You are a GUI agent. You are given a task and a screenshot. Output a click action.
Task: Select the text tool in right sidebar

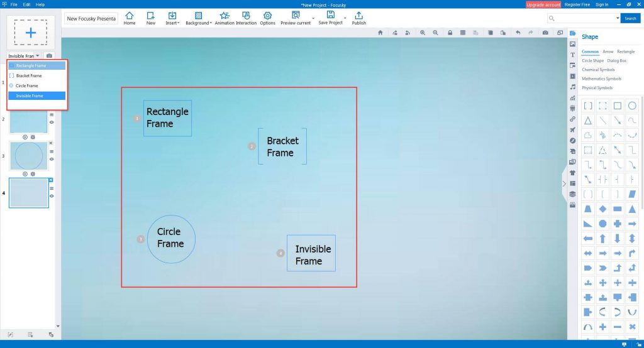click(x=572, y=55)
